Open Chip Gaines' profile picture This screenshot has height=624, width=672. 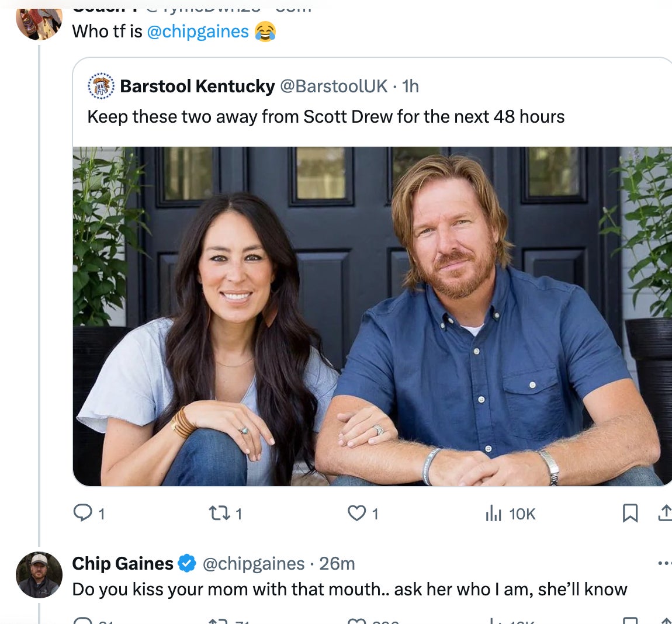(x=39, y=575)
